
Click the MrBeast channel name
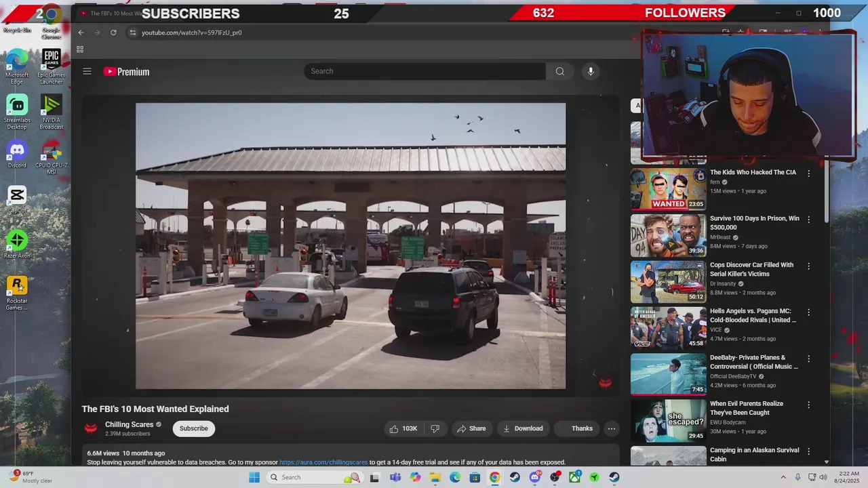(x=720, y=237)
